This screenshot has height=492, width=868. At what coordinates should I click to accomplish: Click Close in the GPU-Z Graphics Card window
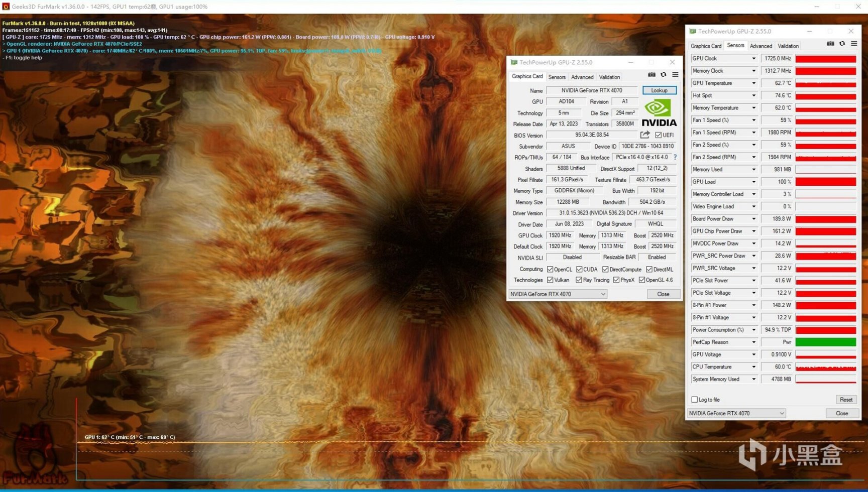[663, 294]
